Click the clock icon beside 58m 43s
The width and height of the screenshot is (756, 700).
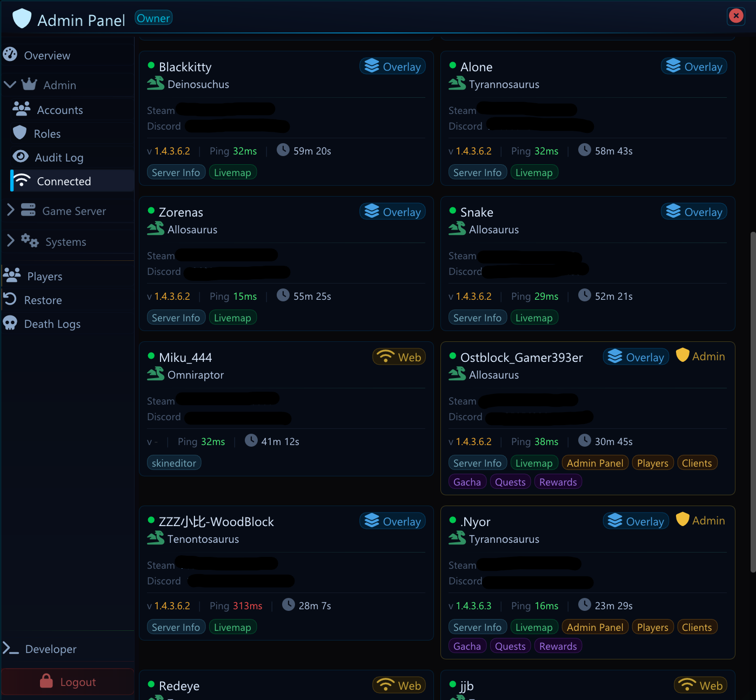pos(585,150)
